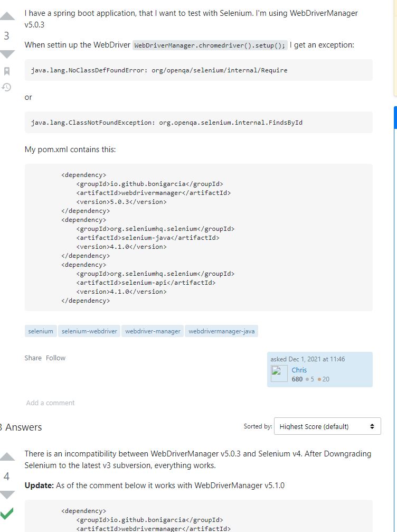Open user Chris's profile link

click(x=299, y=370)
